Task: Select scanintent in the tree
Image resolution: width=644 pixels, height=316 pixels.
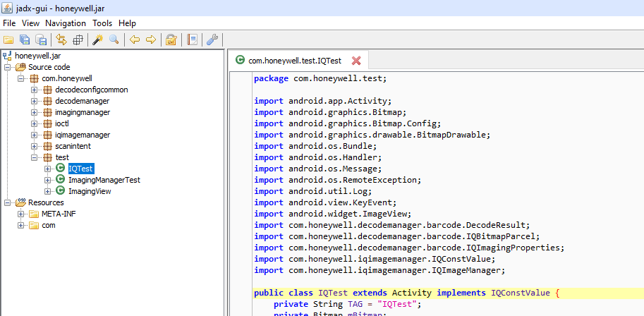Action: [73, 146]
